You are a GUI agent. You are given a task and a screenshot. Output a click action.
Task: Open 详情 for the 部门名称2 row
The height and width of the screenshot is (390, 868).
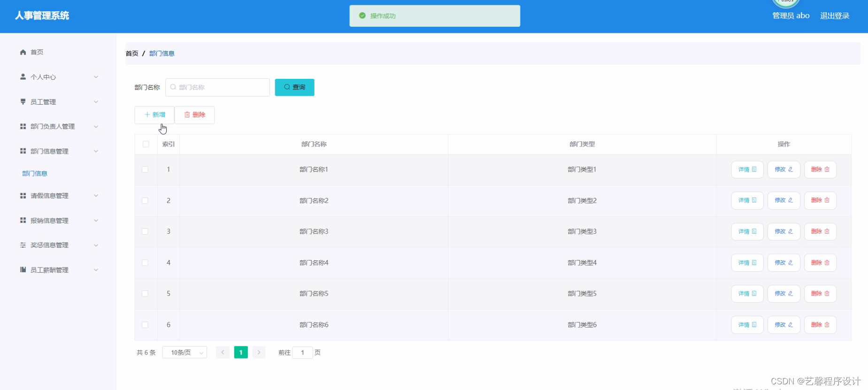[747, 200]
